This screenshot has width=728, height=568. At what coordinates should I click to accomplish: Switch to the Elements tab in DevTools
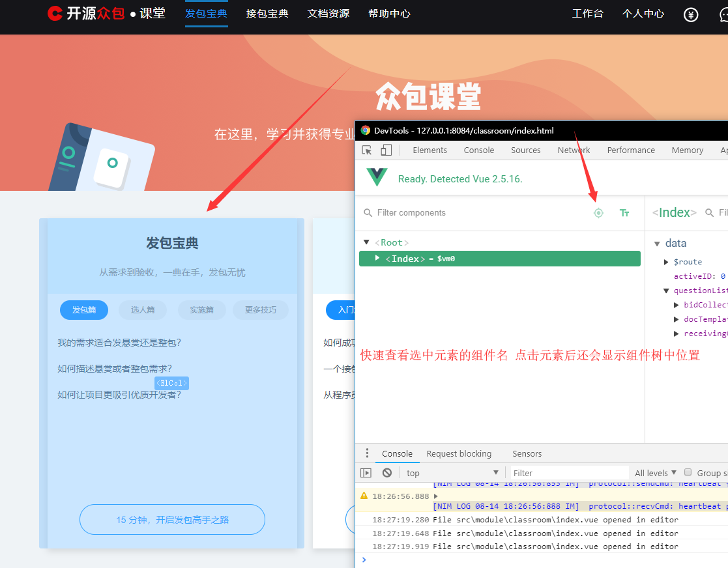pyautogui.click(x=430, y=150)
